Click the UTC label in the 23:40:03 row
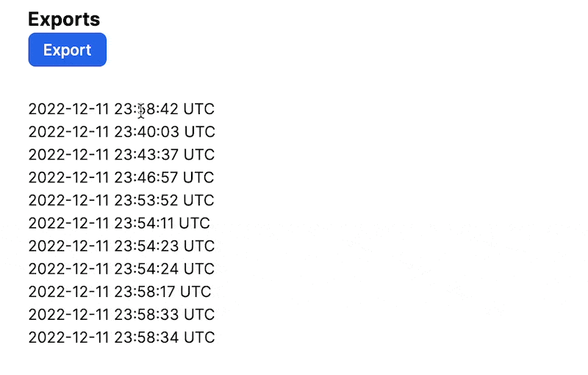Image resolution: width=588 pixels, height=375 pixels. pyautogui.click(x=200, y=132)
